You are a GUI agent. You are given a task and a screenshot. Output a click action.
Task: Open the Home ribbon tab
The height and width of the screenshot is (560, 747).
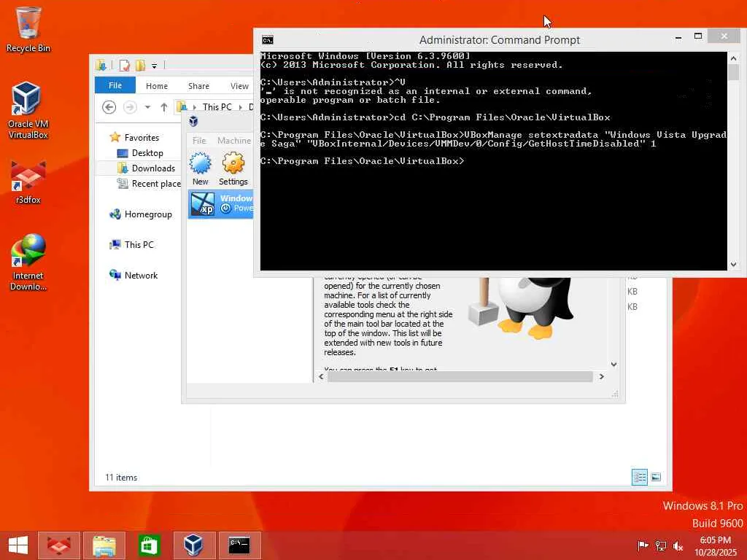(157, 86)
